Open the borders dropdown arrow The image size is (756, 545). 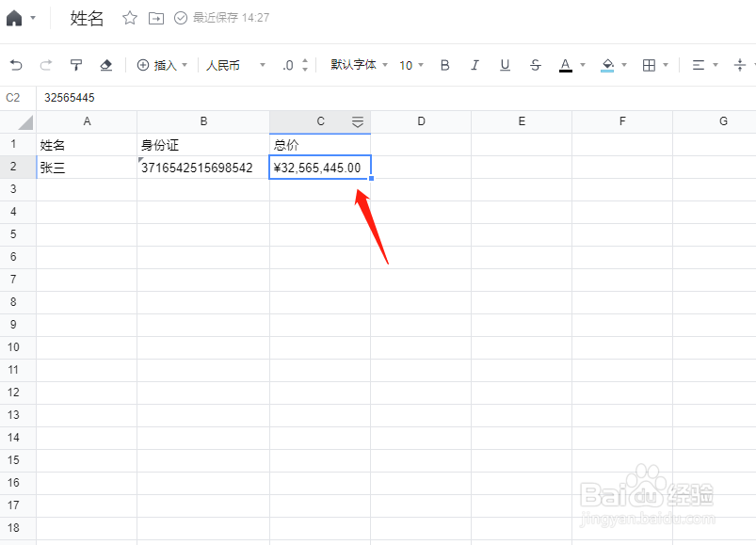[x=666, y=65]
